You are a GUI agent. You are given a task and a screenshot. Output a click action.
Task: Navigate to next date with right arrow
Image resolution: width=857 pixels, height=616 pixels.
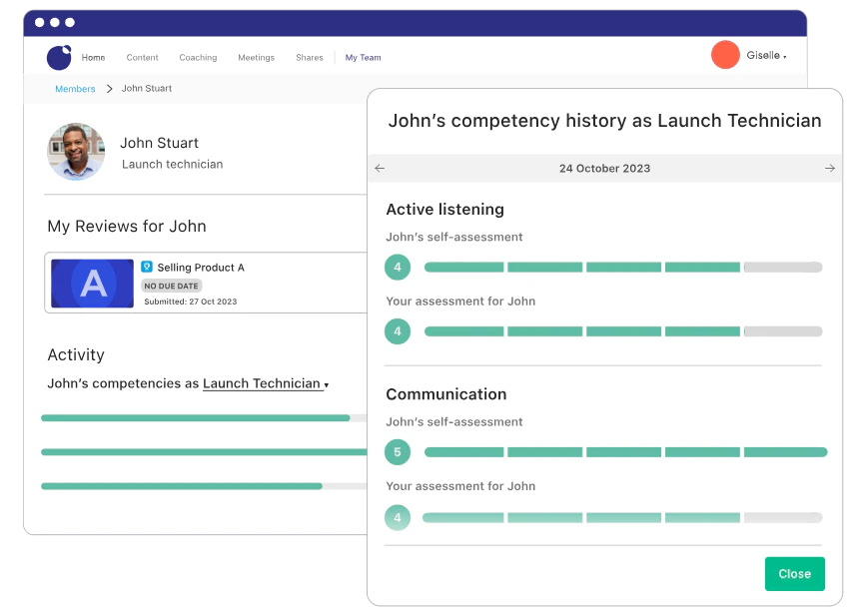pos(830,168)
